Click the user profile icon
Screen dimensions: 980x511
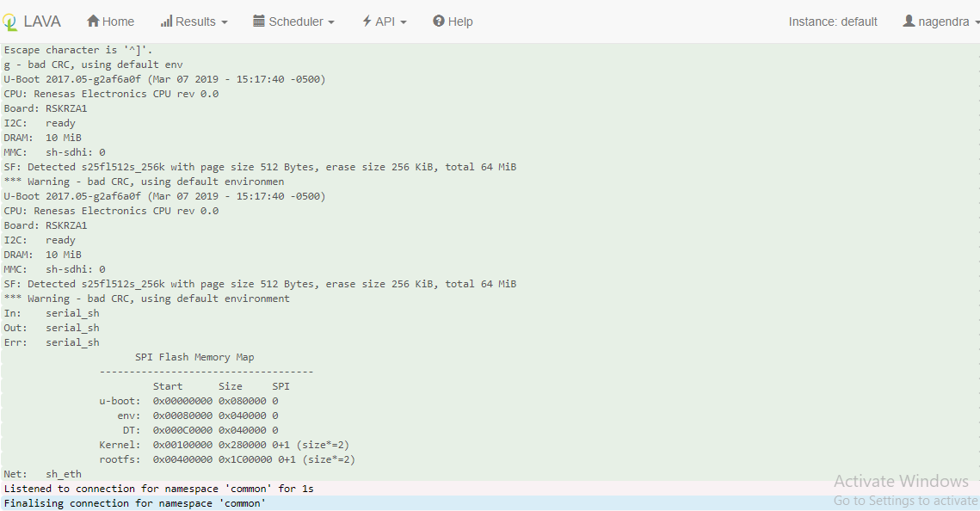point(909,22)
